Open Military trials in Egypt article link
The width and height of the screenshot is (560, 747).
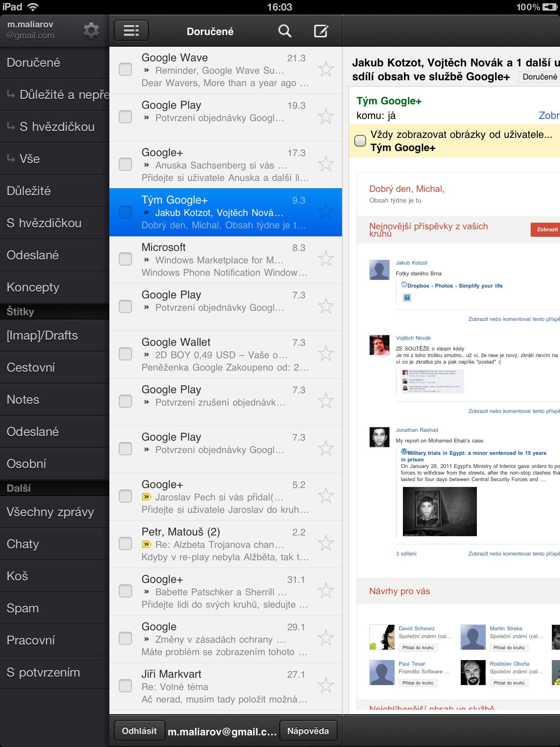(x=474, y=456)
